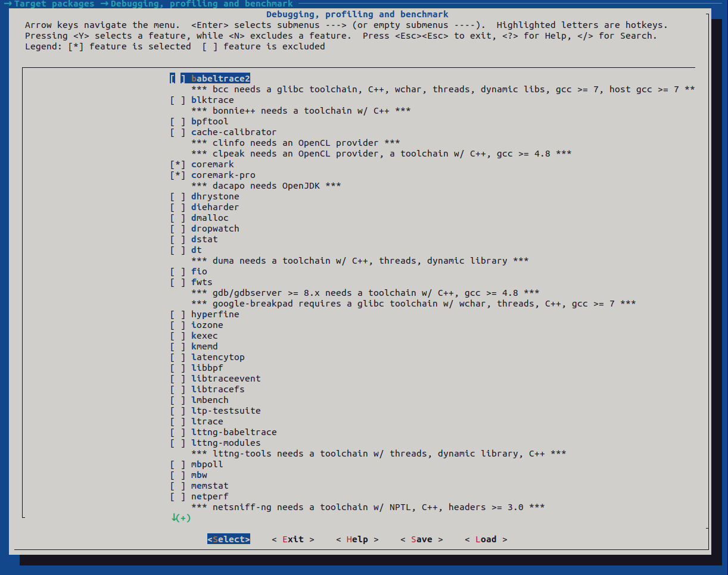Click the duma needs toolchain comment
This screenshot has height=575, width=728.
360,261
